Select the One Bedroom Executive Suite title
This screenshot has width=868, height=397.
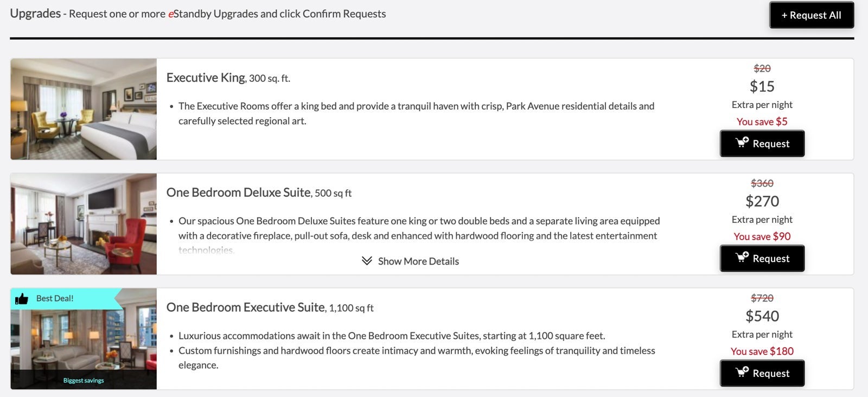point(245,308)
